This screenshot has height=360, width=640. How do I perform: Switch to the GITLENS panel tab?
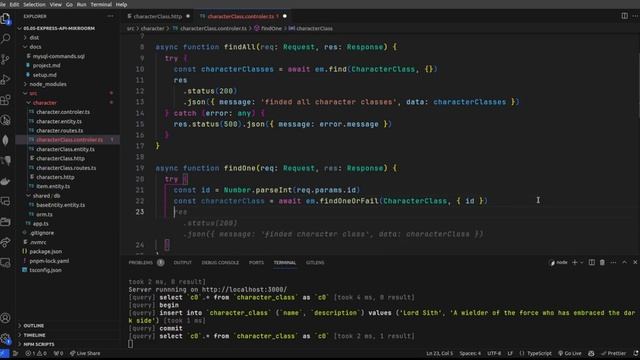315,262
